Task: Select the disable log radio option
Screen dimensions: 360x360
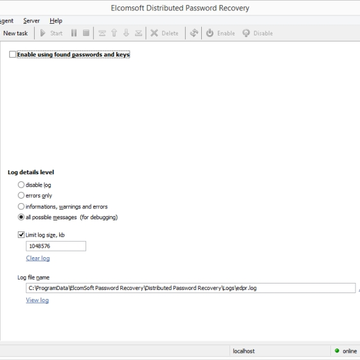Action: [21, 185]
